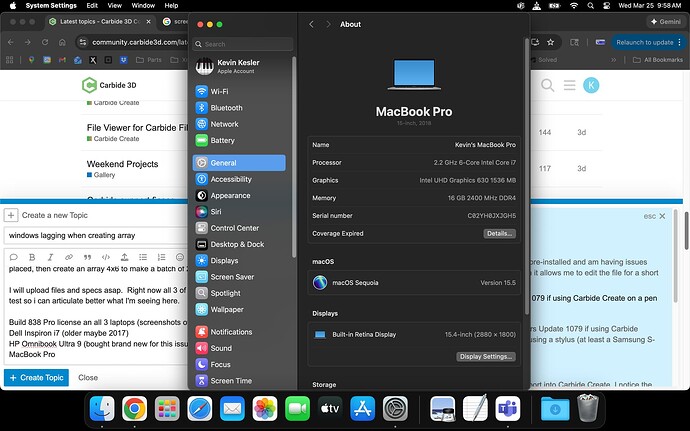The height and width of the screenshot is (431, 690).
Task: Open Accessibility settings
Action: [x=240, y=179]
